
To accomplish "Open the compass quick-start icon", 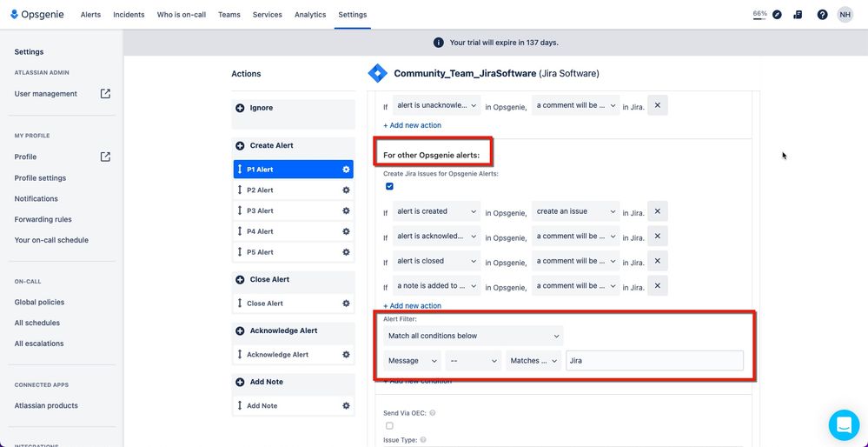I will [x=778, y=15].
